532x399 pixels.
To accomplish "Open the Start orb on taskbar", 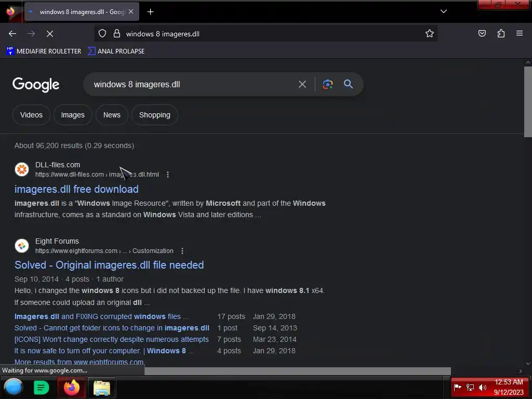I will coord(13,387).
